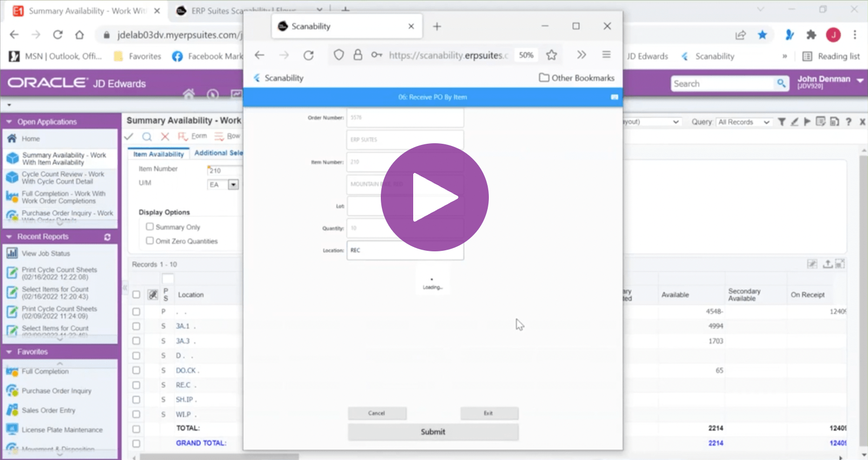The image size is (868, 460).
Task: Click the JD Edwards Search box
Action: point(723,83)
